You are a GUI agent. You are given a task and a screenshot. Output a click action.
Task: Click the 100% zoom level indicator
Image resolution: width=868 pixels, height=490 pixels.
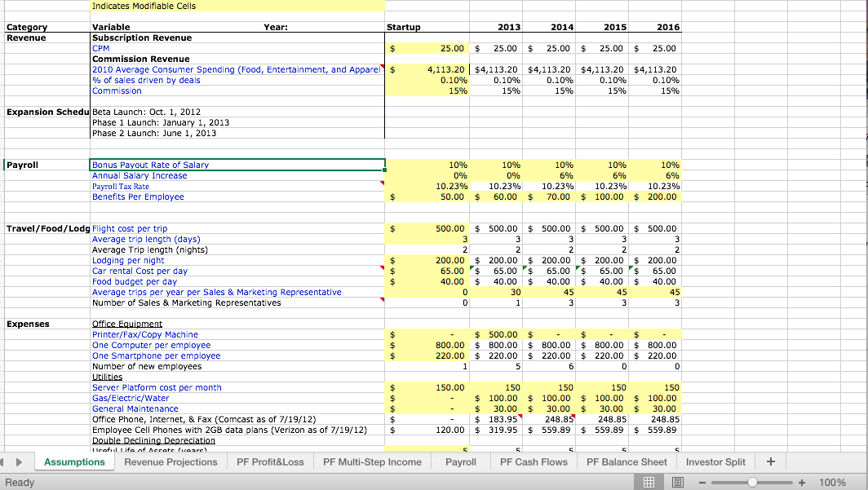(x=832, y=482)
